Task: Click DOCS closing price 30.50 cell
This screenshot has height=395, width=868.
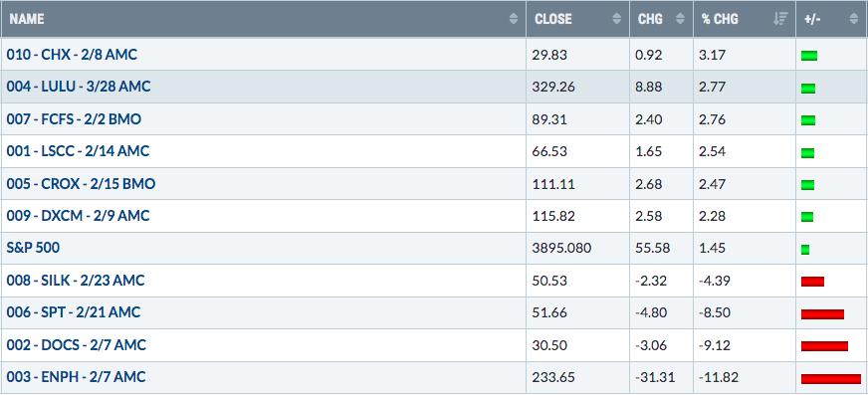Action: click(578, 345)
